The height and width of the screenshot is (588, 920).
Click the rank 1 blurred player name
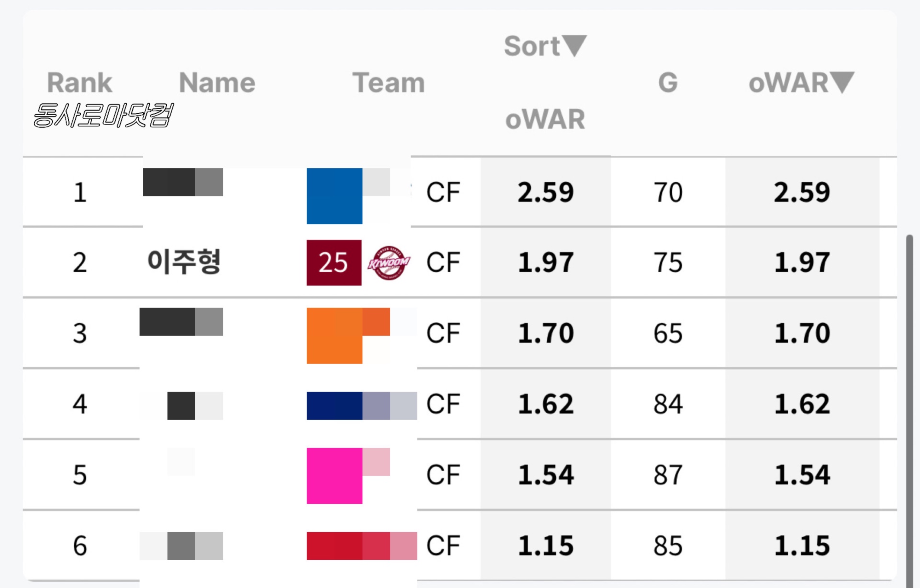183,182
